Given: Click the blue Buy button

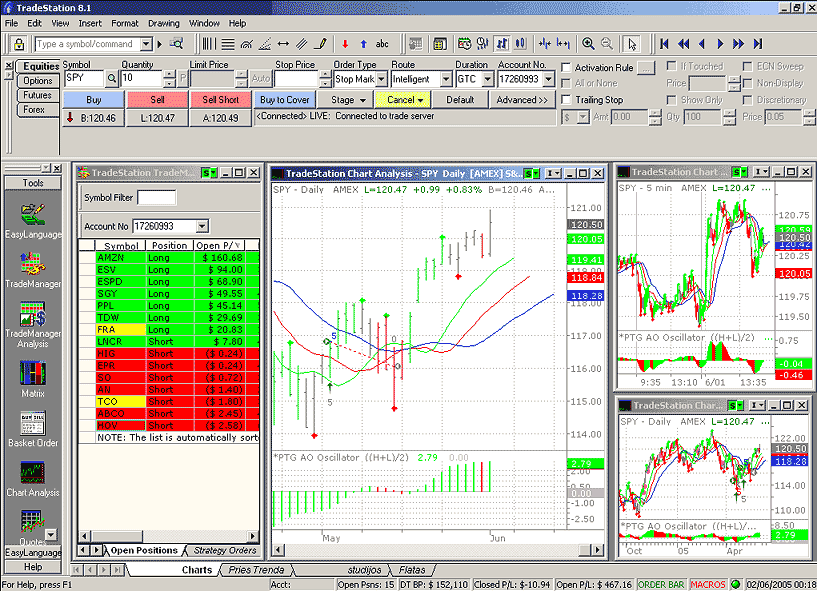Looking at the screenshot, I should click(94, 100).
